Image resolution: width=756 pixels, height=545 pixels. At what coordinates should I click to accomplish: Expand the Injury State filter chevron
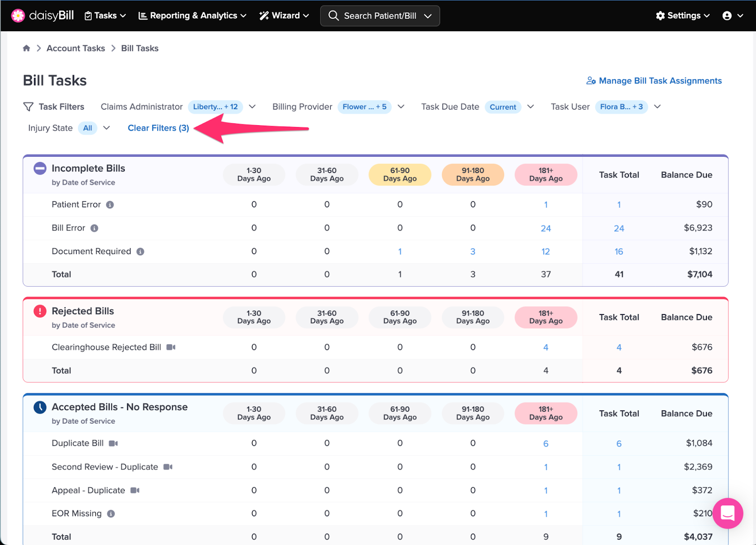click(107, 128)
